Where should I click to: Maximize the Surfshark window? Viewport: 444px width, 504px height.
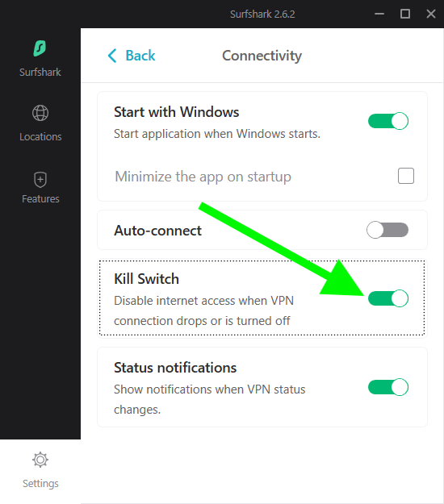click(x=405, y=14)
